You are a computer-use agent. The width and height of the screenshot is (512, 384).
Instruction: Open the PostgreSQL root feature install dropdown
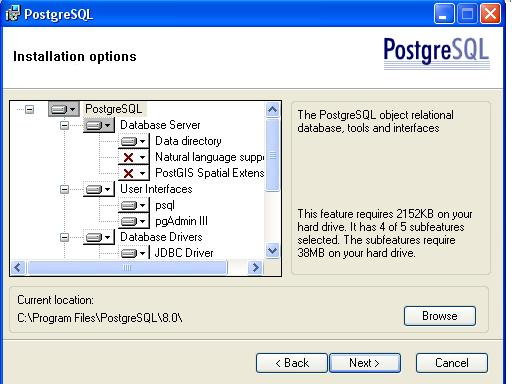point(64,109)
